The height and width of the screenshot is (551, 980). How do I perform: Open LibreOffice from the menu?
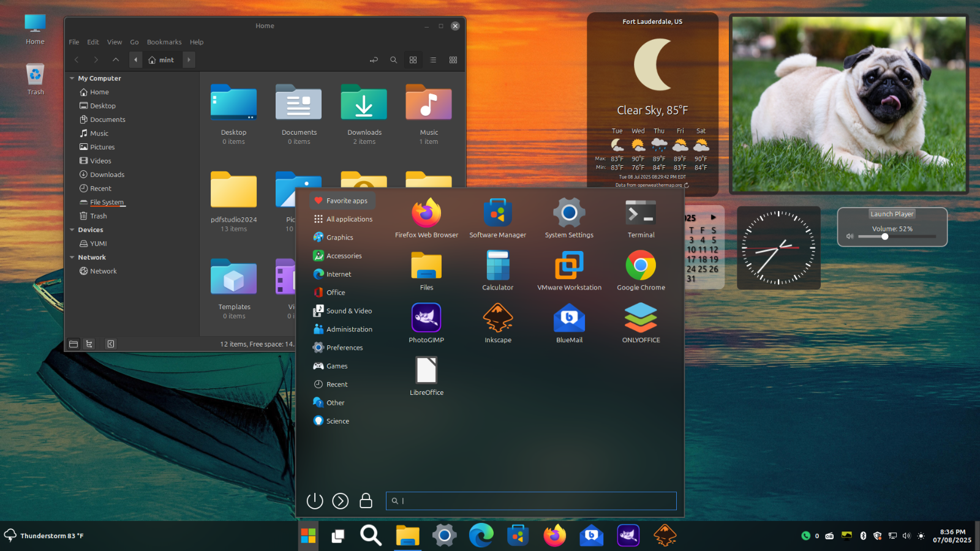426,376
